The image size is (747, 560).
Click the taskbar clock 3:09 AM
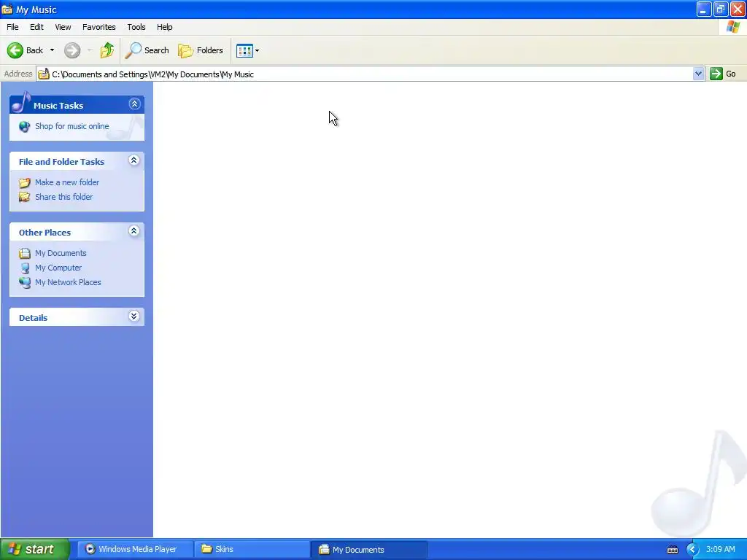(720, 550)
